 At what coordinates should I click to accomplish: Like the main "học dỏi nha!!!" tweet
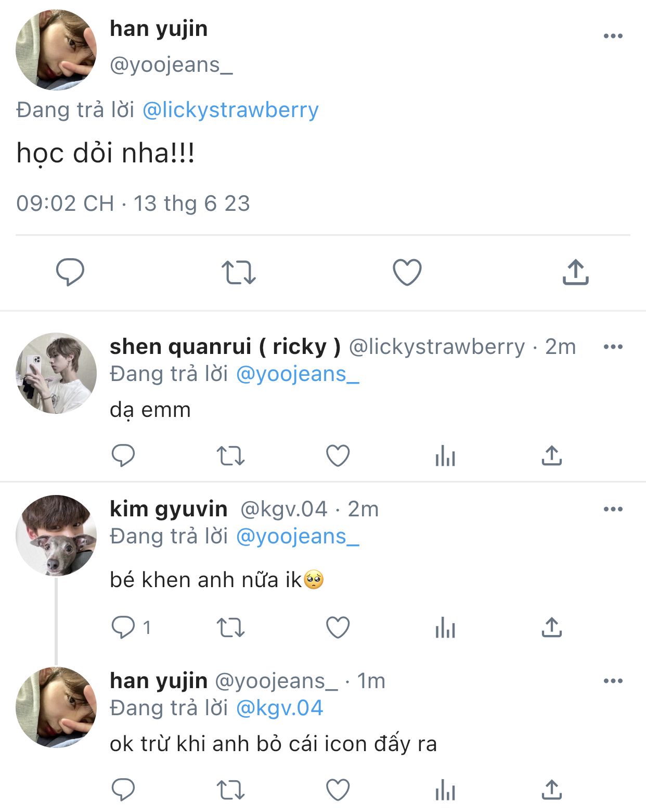407,272
